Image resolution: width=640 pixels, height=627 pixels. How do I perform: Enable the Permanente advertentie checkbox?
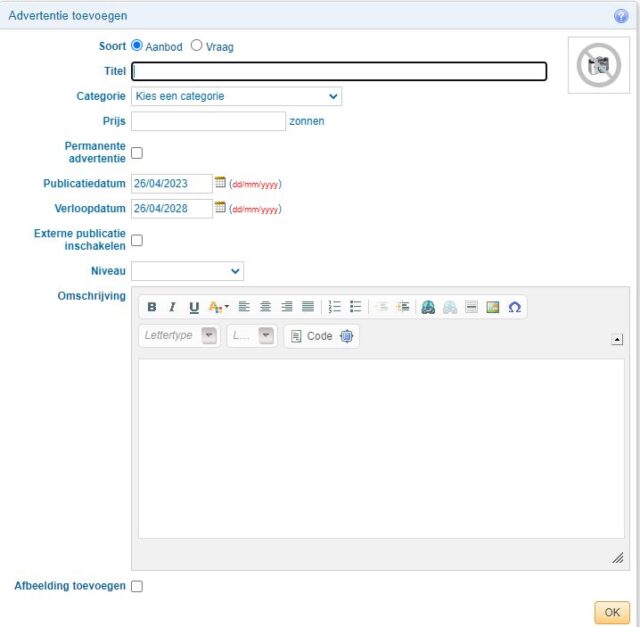tap(137, 153)
